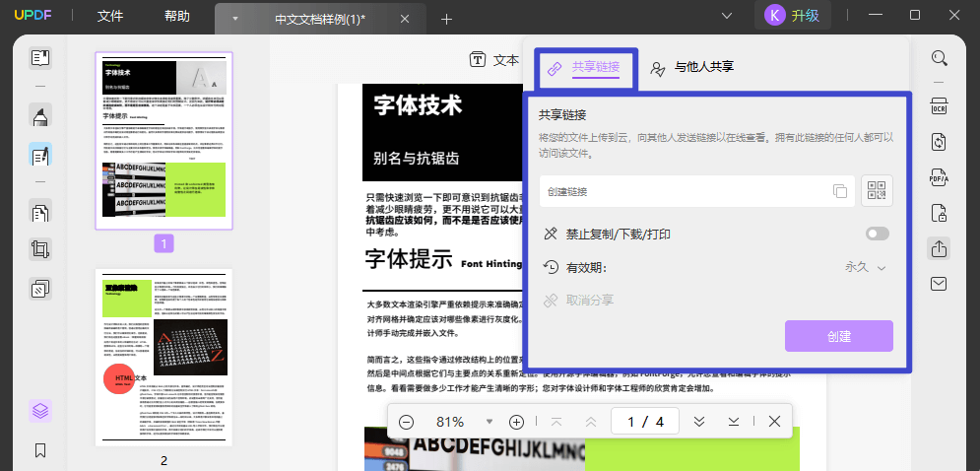This screenshot has width=980, height=471.
Task: Zoom out with the minus icon
Action: [406, 422]
